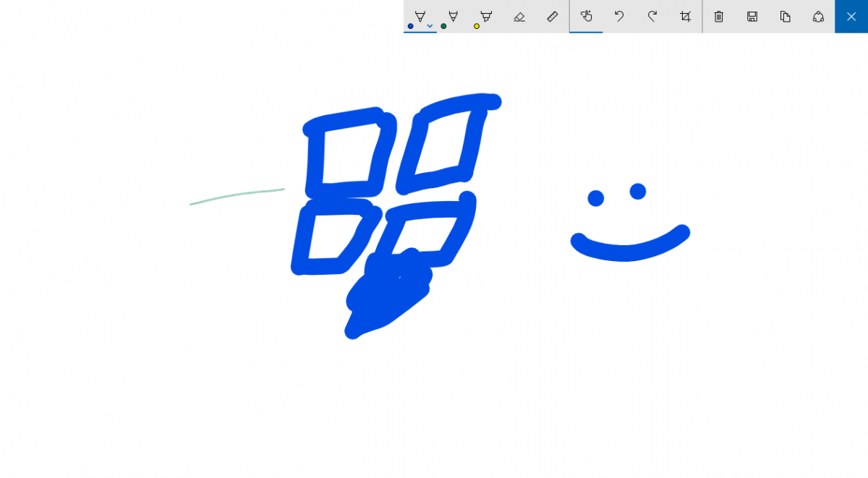Click the blue color dot under the pen
868x478 pixels.
tap(410, 25)
